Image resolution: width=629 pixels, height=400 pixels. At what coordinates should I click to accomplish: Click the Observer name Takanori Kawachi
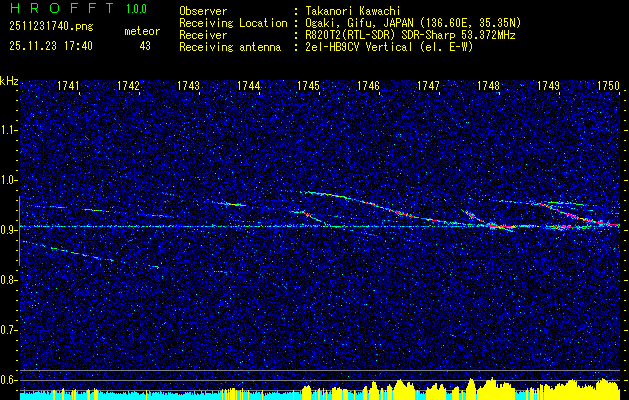click(x=353, y=11)
